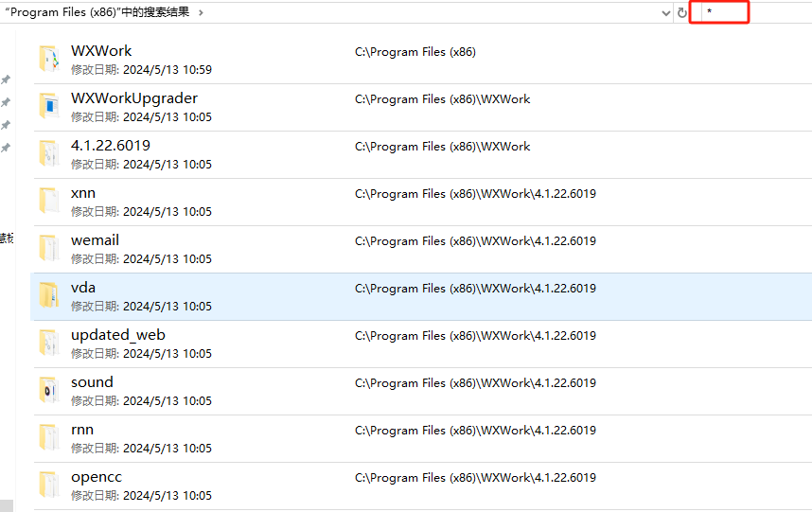The height and width of the screenshot is (512, 812).
Task: Refresh the search results
Action: tap(682, 12)
